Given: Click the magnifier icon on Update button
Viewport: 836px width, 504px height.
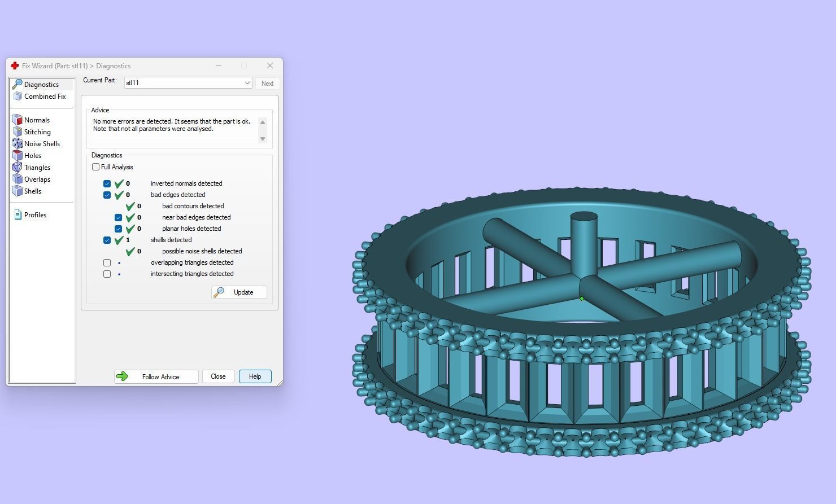Looking at the screenshot, I should 220,292.
